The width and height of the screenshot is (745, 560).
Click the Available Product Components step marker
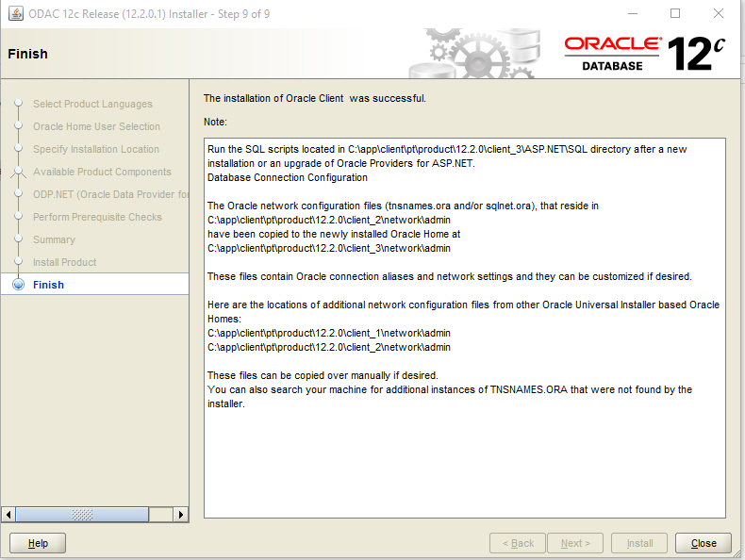[x=19, y=172]
